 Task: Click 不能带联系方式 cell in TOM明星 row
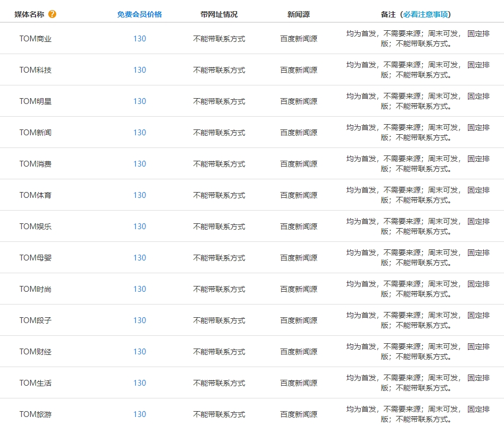click(x=219, y=101)
